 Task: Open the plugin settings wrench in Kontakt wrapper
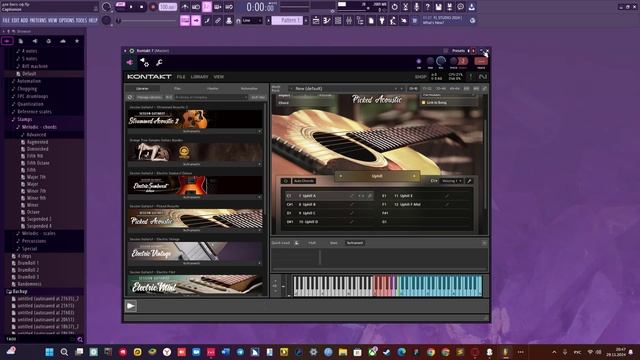pos(159,62)
